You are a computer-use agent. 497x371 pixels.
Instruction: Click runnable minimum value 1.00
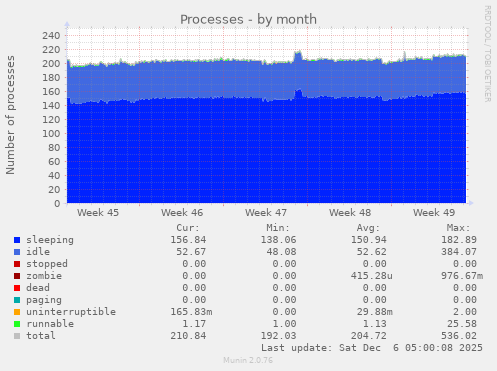(284, 324)
